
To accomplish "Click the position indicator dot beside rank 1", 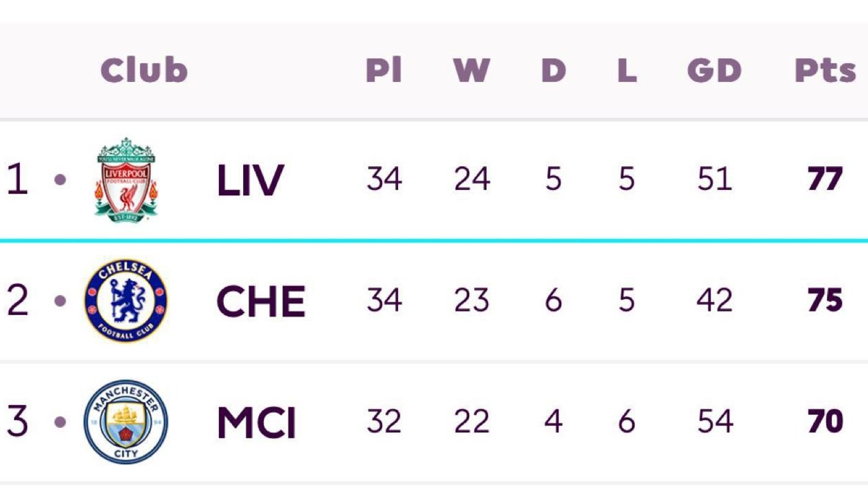I will [60, 180].
